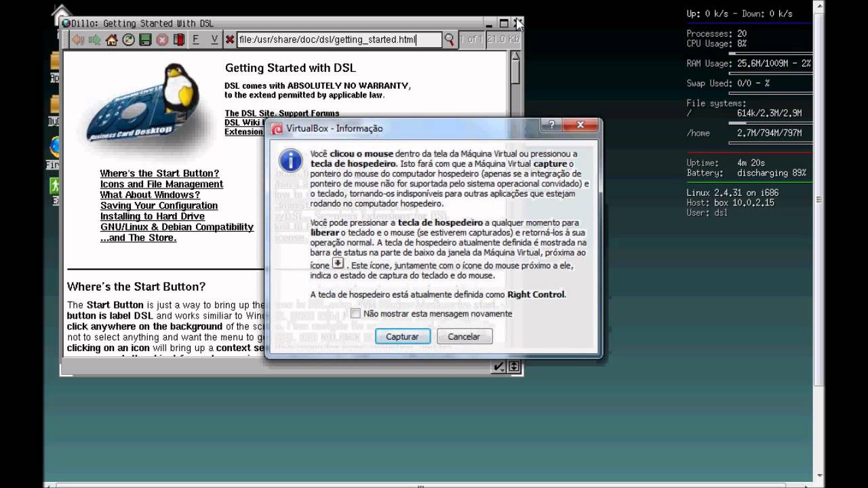Click the 'RAM Usage' monitor line
The image size is (868, 488).
pos(749,64)
